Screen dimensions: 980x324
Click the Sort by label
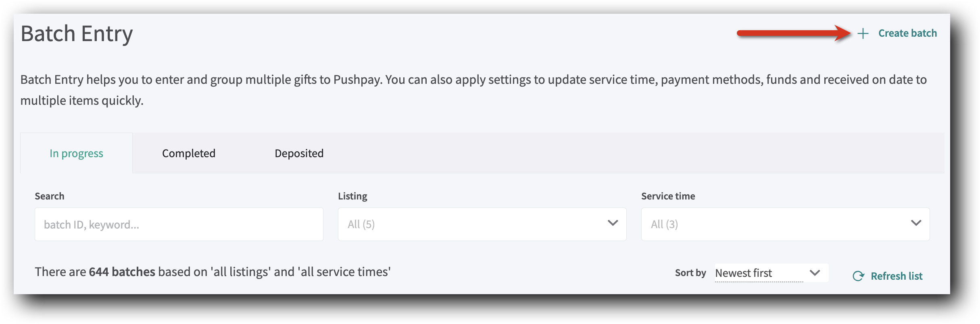tap(690, 273)
